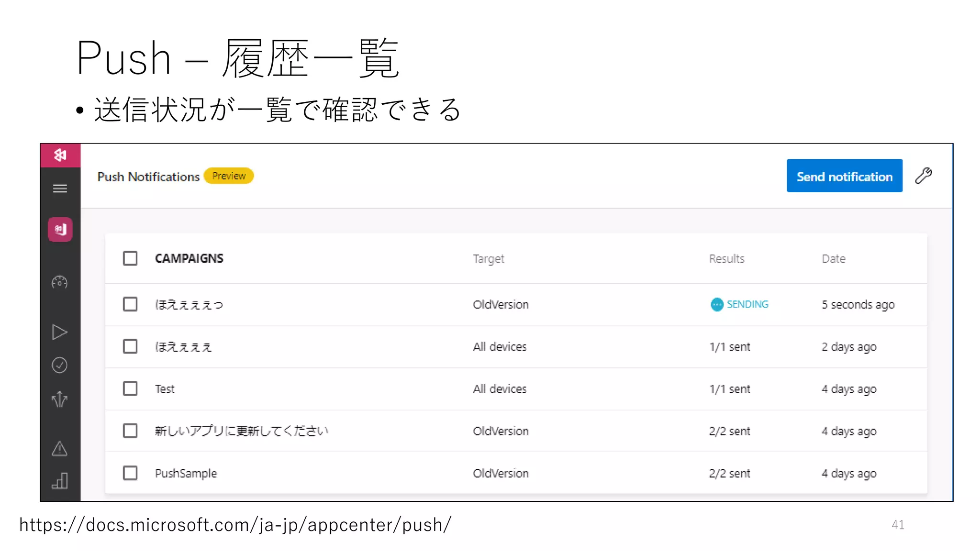The width and height of the screenshot is (980, 551).
Task: Open the Overview gauge icon in sidebar
Action: 60,282
